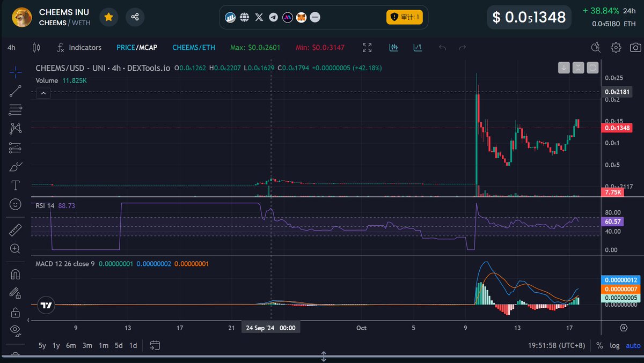The width and height of the screenshot is (644, 363).
Task: Select the XABCD pattern tool
Action: tap(15, 128)
